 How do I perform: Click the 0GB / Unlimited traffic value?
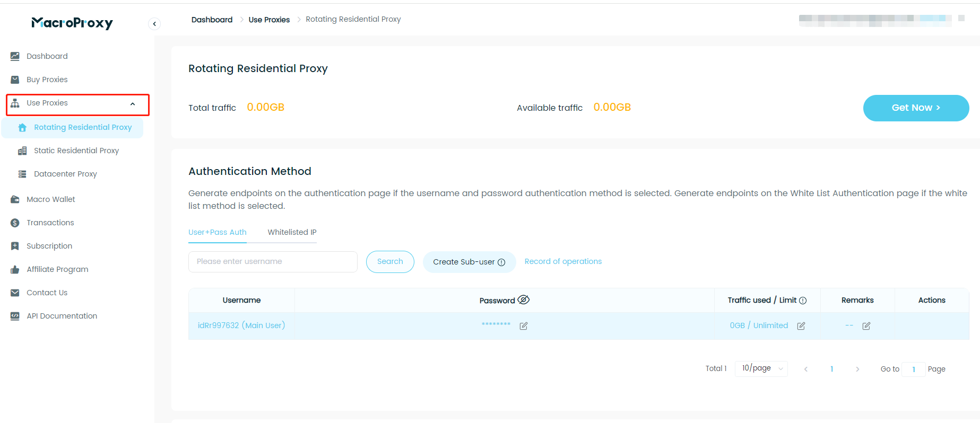tap(759, 325)
